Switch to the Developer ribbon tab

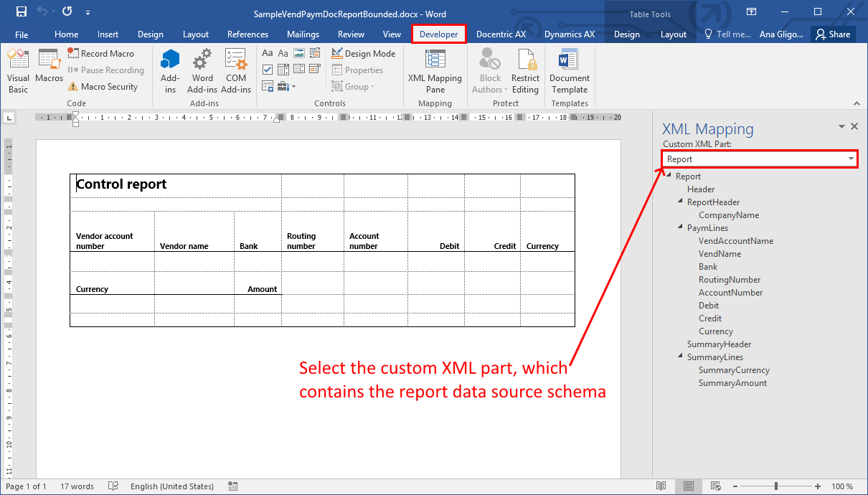(438, 33)
